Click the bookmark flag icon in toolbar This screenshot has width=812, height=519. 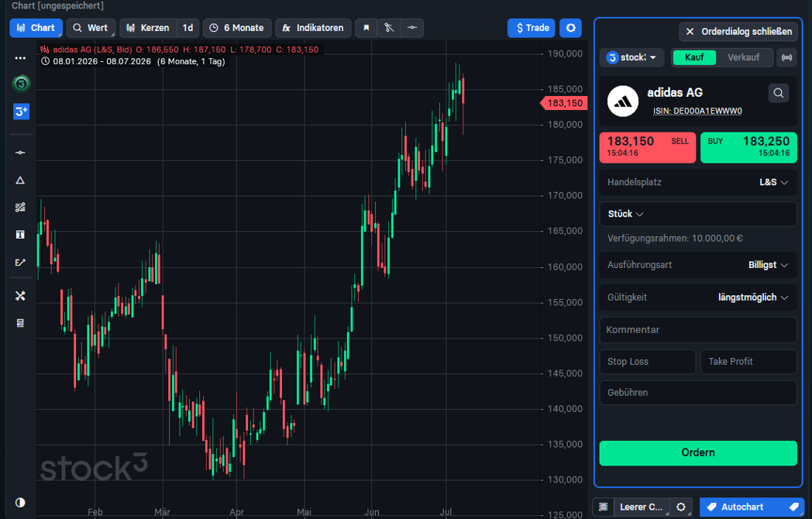coord(366,28)
